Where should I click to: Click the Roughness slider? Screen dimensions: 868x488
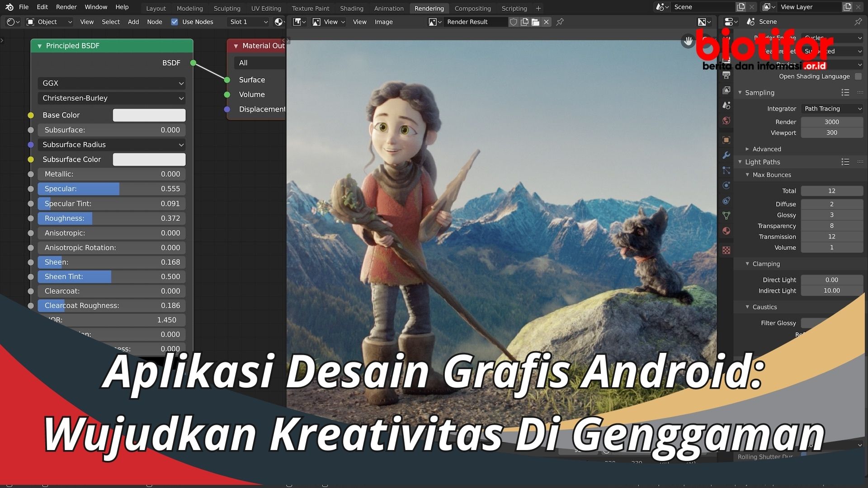(x=112, y=218)
